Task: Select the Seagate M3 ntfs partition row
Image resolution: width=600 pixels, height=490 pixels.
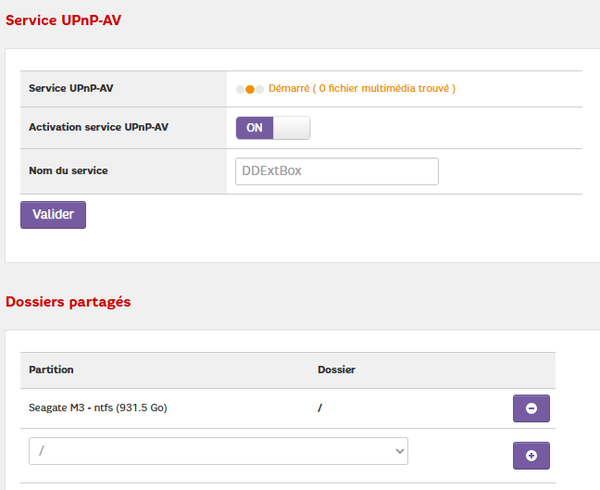Action: click(98, 408)
